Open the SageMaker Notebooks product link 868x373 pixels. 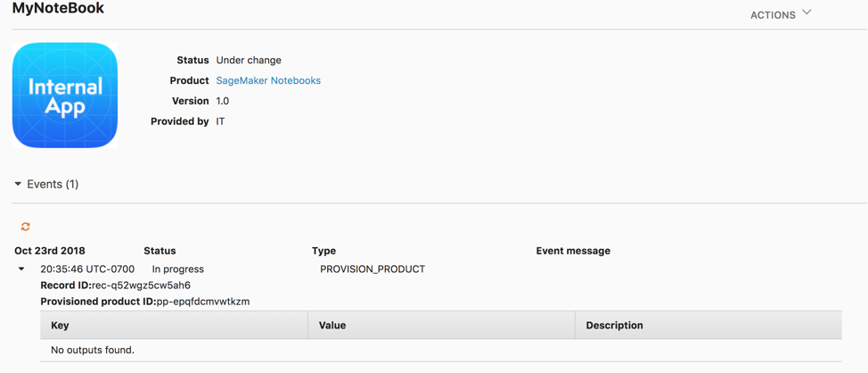click(268, 80)
